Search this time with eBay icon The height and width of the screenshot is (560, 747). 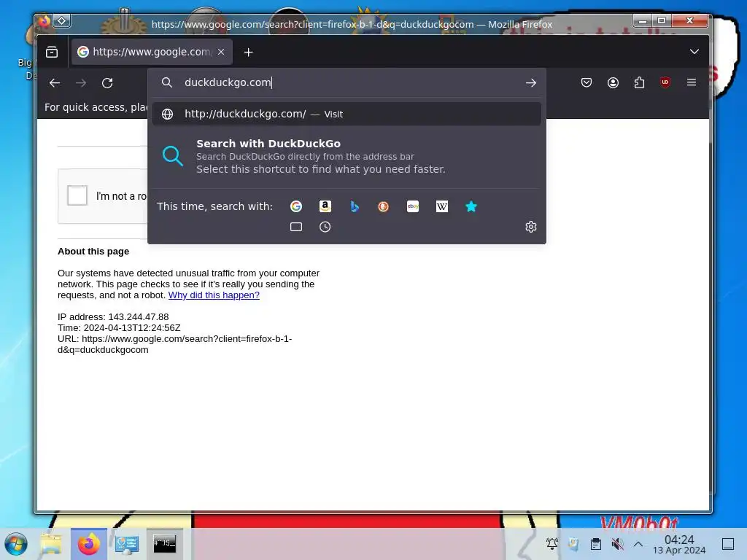413,206
